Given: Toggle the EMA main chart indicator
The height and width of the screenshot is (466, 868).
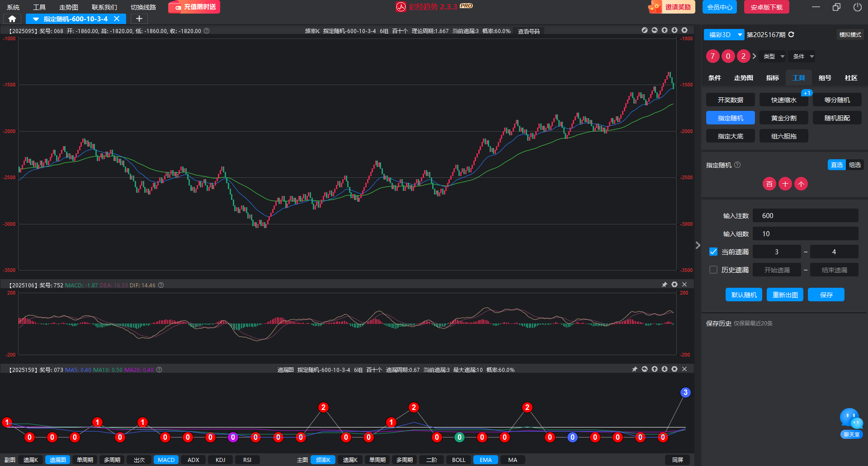Looking at the screenshot, I should [x=486, y=460].
